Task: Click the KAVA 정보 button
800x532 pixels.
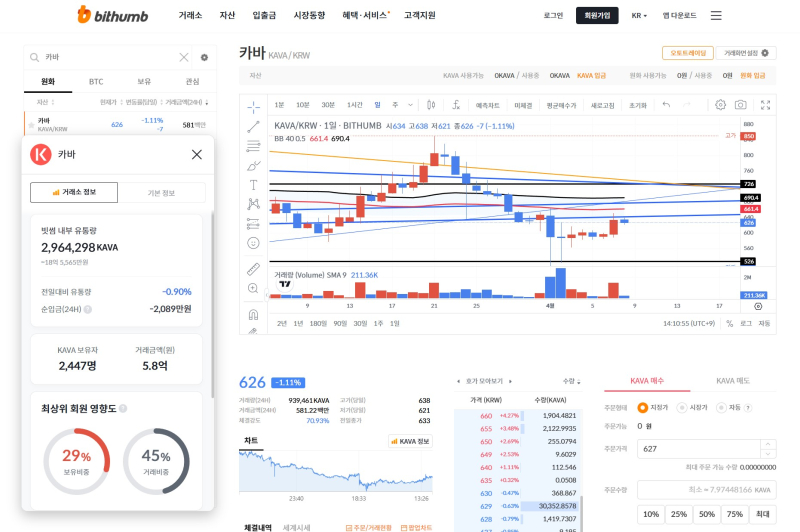Action: [x=410, y=441]
